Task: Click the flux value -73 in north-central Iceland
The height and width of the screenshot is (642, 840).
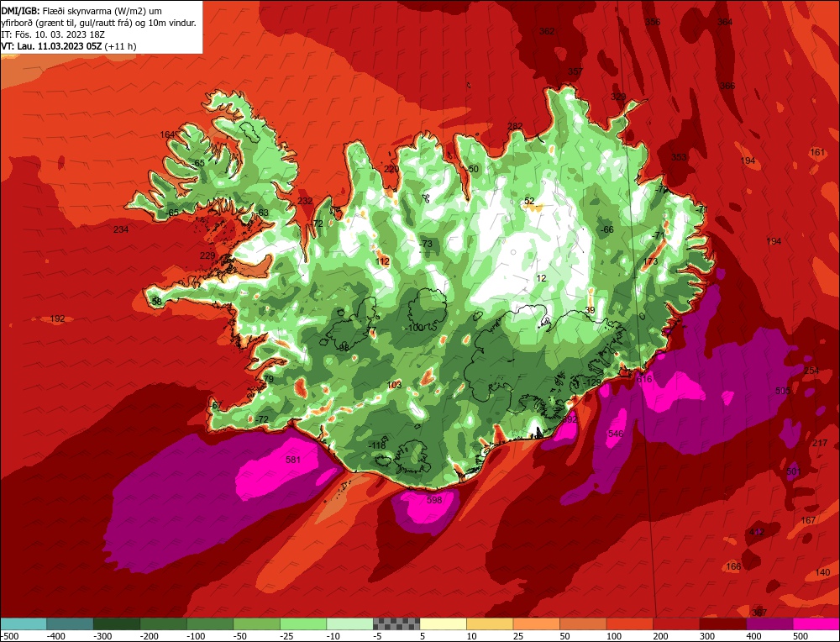Action: pyautogui.click(x=425, y=244)
